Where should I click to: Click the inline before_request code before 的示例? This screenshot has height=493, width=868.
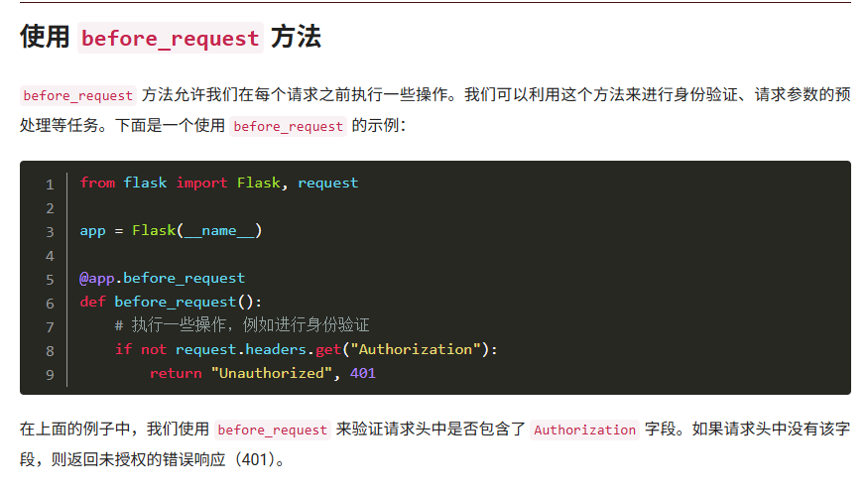288,127
